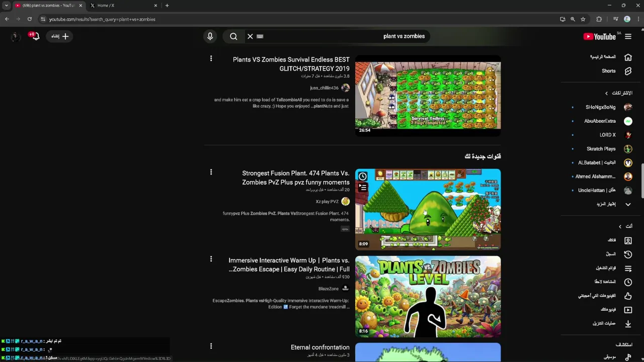The width and height of the screenshot is (644, 362).
Task: Open Chrome profile avatar
Action: pyautogui.click(x=627, y=19)
